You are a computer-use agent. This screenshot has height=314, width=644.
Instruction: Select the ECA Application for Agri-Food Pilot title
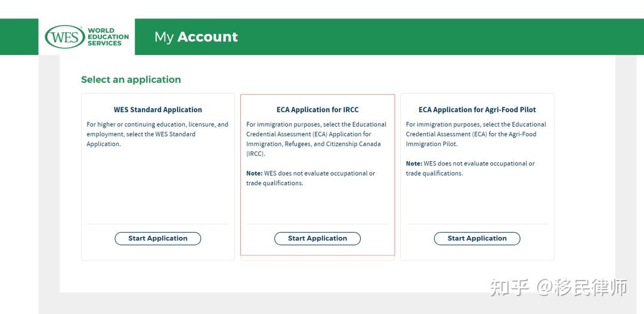coord(477,110)
